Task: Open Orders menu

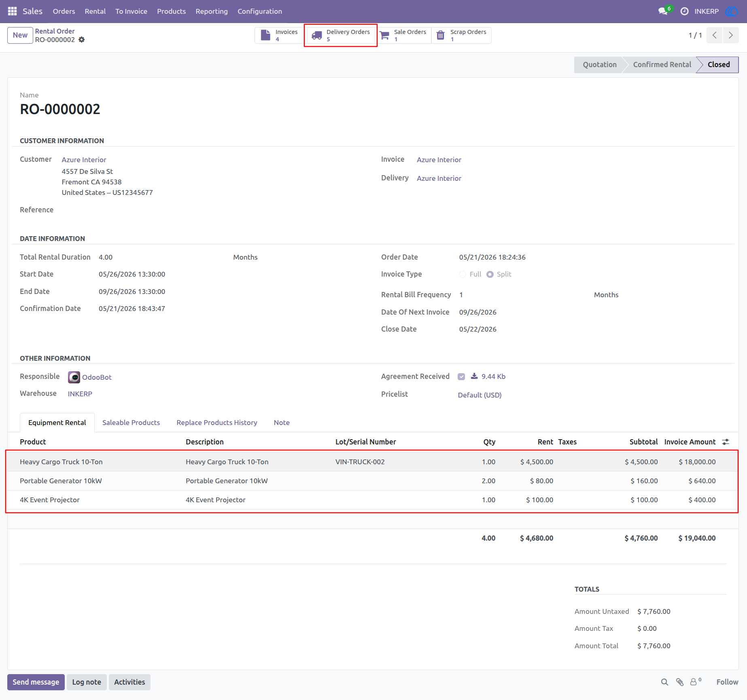Action: point(64,11)
